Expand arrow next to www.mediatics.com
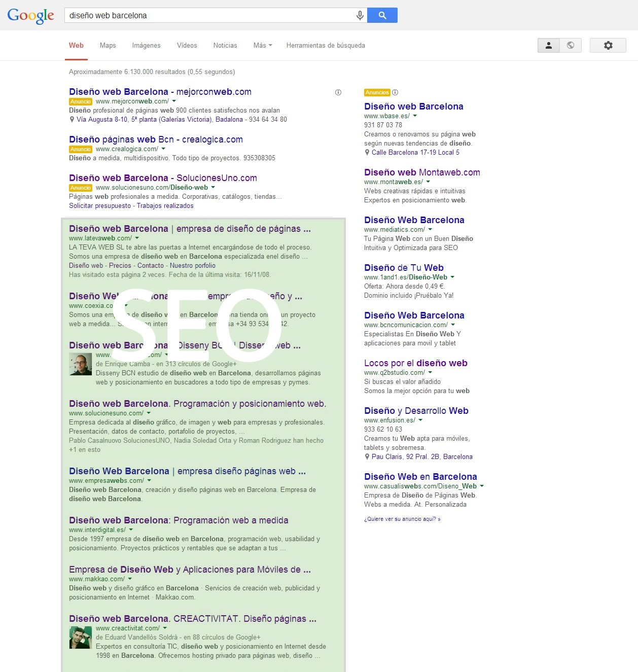Screen dimensions: 638x672 (430, 230)
